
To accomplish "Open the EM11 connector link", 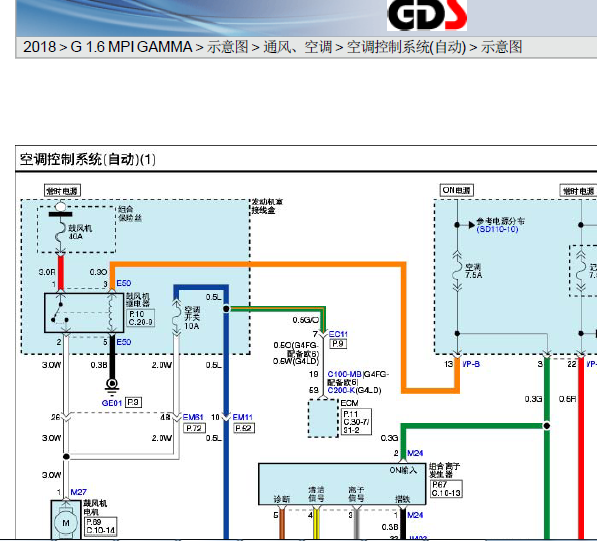I will tap(243, 417).
